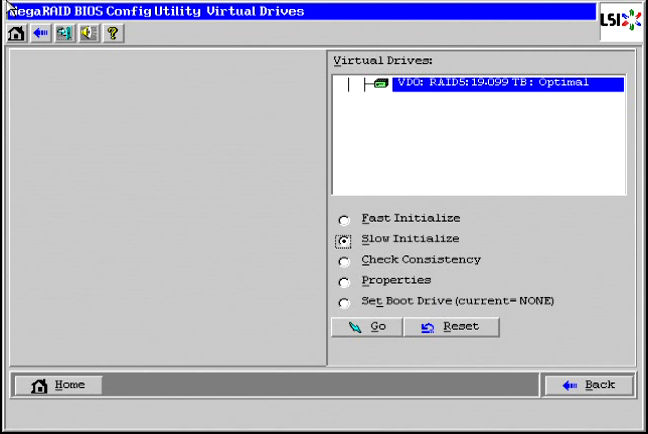The image size is (648, 434).
Task: Select the Slow Initialize radio option
Action: click(344, 241)
